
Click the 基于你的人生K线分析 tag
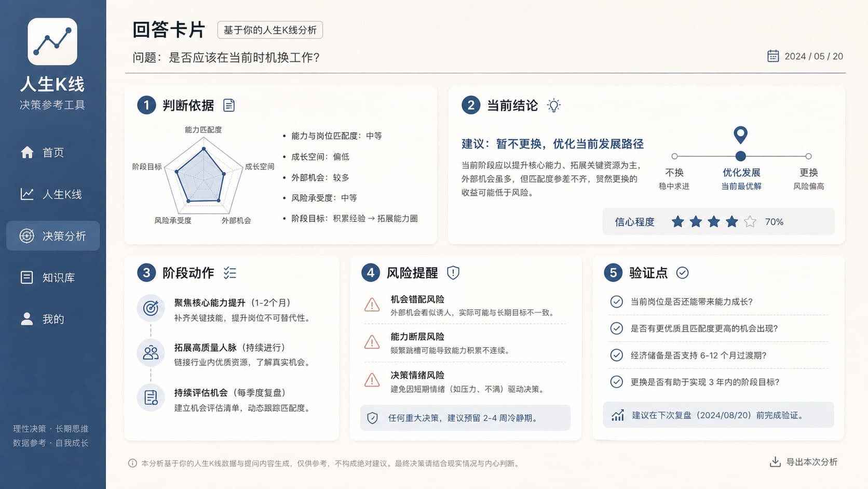point(270,30)
